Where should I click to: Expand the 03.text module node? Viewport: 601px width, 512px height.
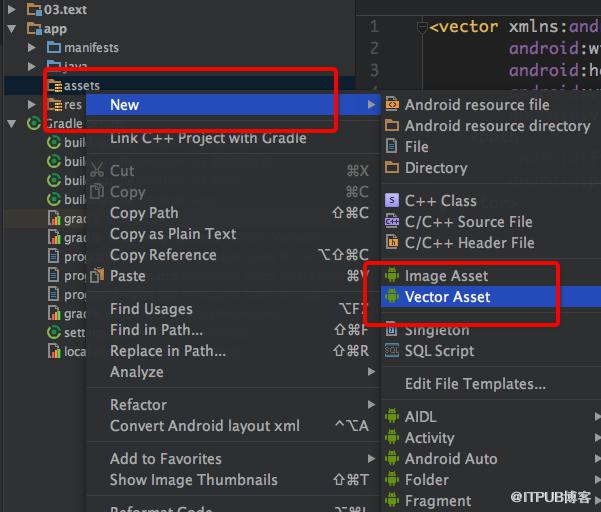[x=12, y=9]
